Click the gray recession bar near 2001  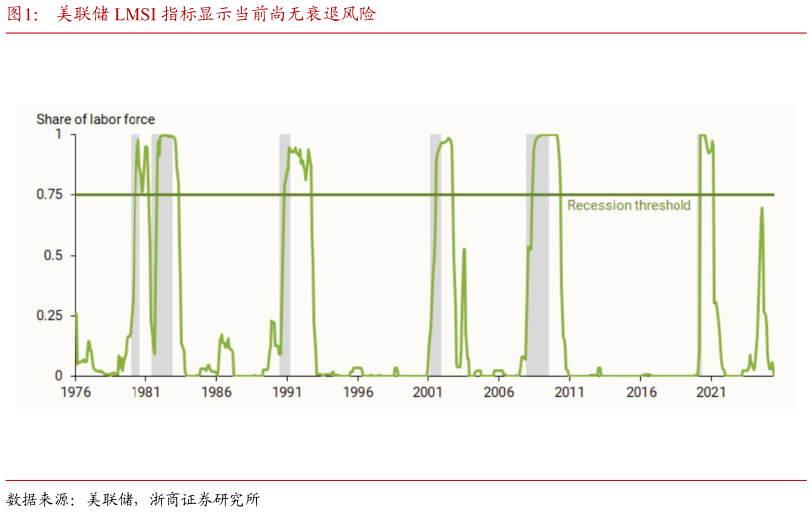435,299
